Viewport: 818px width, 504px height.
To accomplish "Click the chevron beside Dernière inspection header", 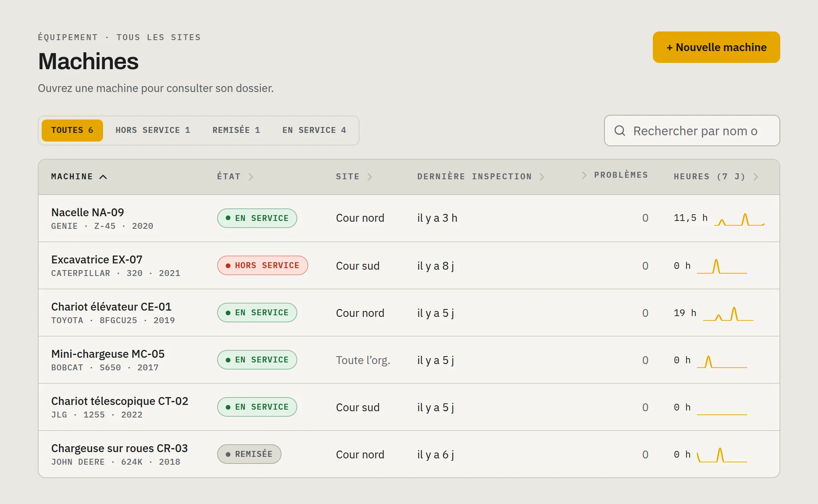I will tap(542, 177).
